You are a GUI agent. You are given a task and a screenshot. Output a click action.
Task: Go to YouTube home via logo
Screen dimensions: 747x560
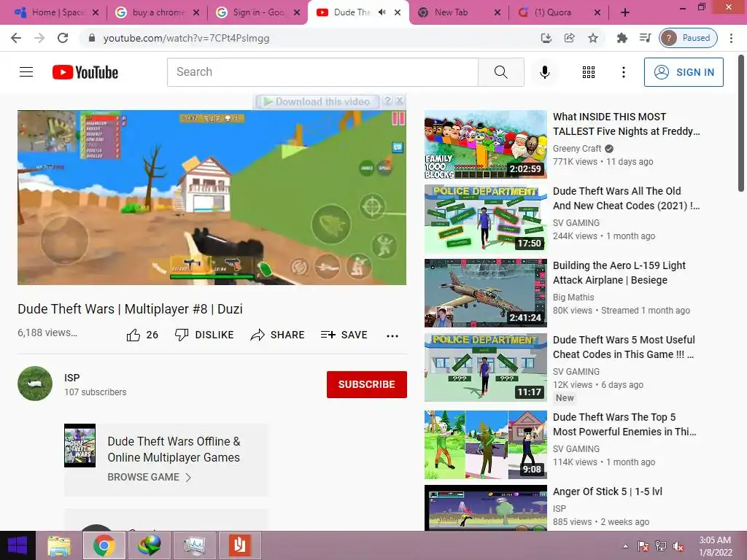pyautogui.click(x=85, y=72)
